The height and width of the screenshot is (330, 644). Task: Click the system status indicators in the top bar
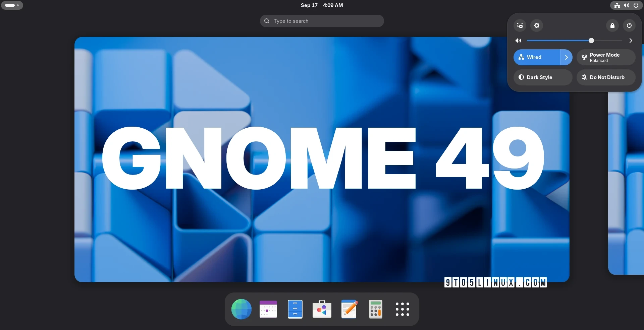click(626, 5)
